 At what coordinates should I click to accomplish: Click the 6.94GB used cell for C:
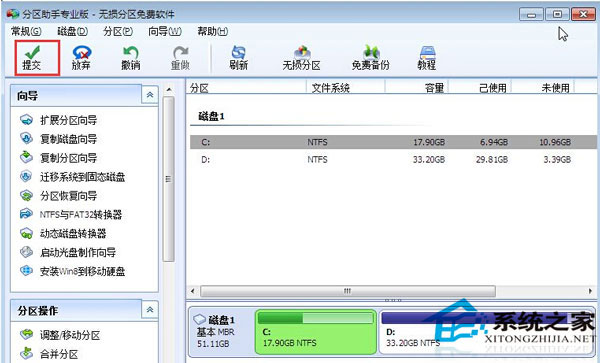[x=494, y=142]
